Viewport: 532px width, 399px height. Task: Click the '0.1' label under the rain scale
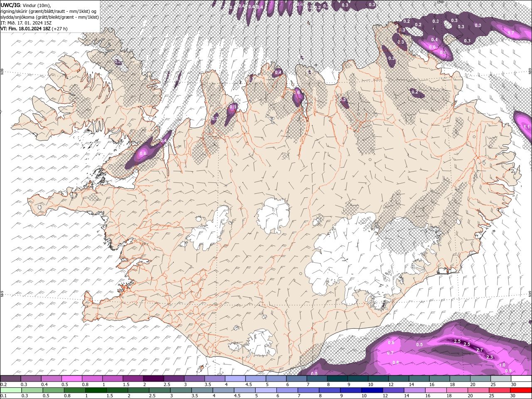click(3, 396)
